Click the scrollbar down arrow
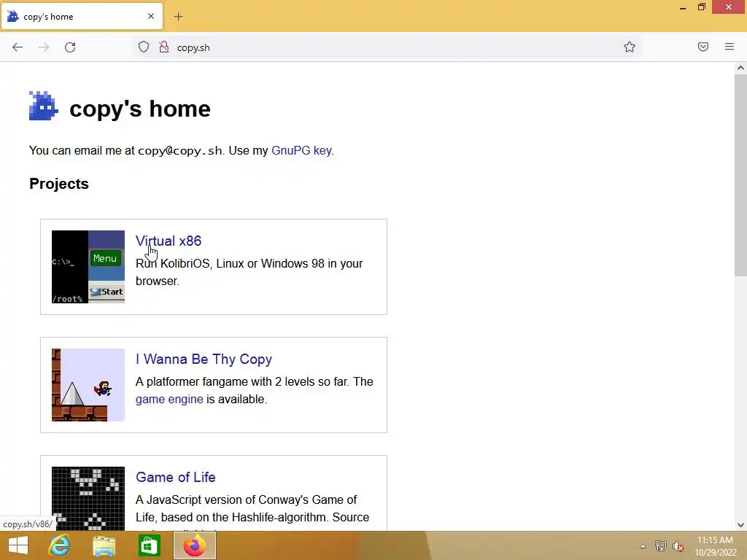Image resolution: width=747 pixels, height=560 pixels. 740,525
